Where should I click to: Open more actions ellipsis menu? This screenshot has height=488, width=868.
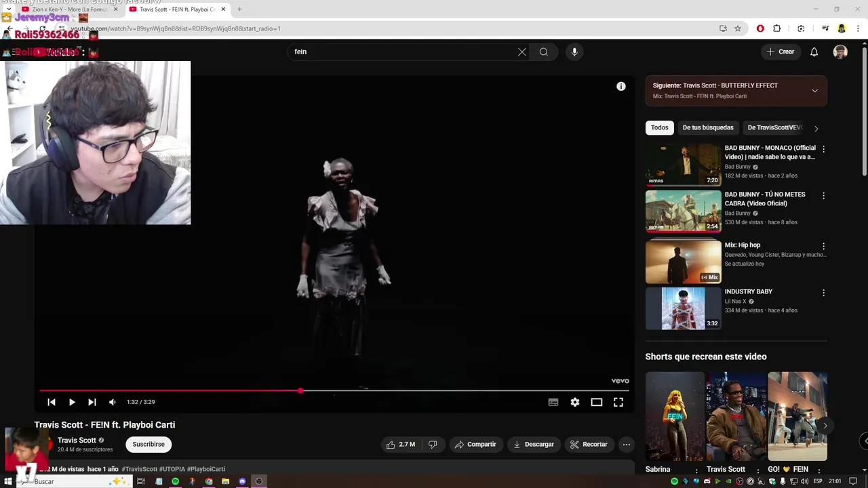point(627,445)
